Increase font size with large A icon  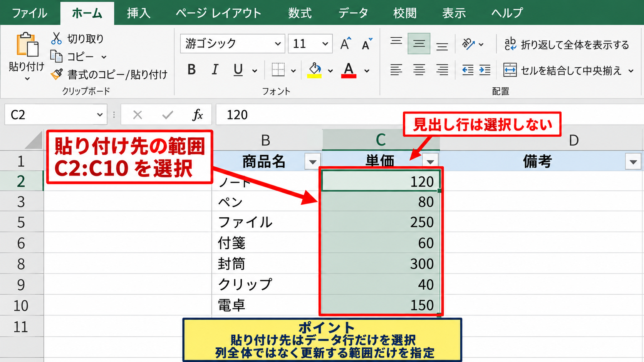(345, 44)
